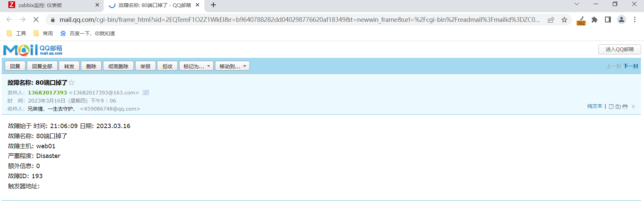Screen dimensions: 644x201
Task: Click the site lock icon
Action: [x=53, y=20]
